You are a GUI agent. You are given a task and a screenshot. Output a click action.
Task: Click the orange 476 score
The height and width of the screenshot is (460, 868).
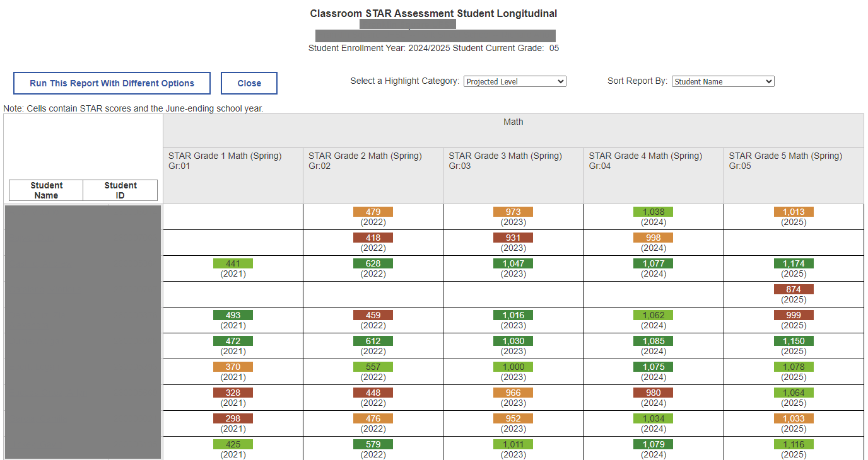(373, 418)
